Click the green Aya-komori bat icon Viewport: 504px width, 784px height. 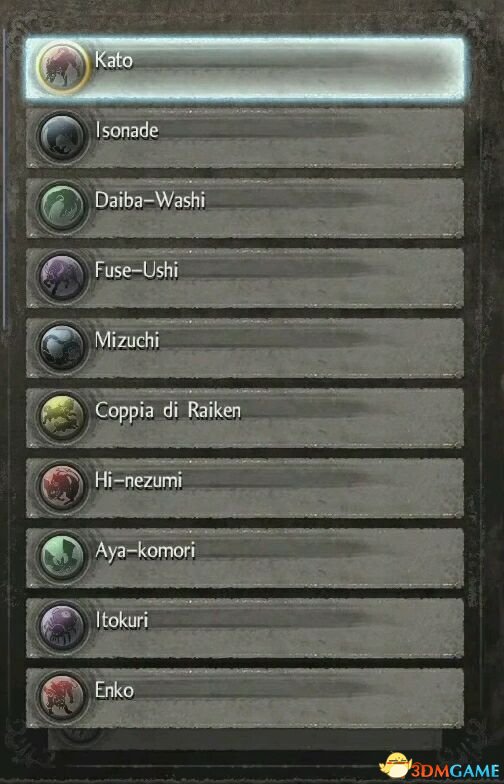[62, 557]
